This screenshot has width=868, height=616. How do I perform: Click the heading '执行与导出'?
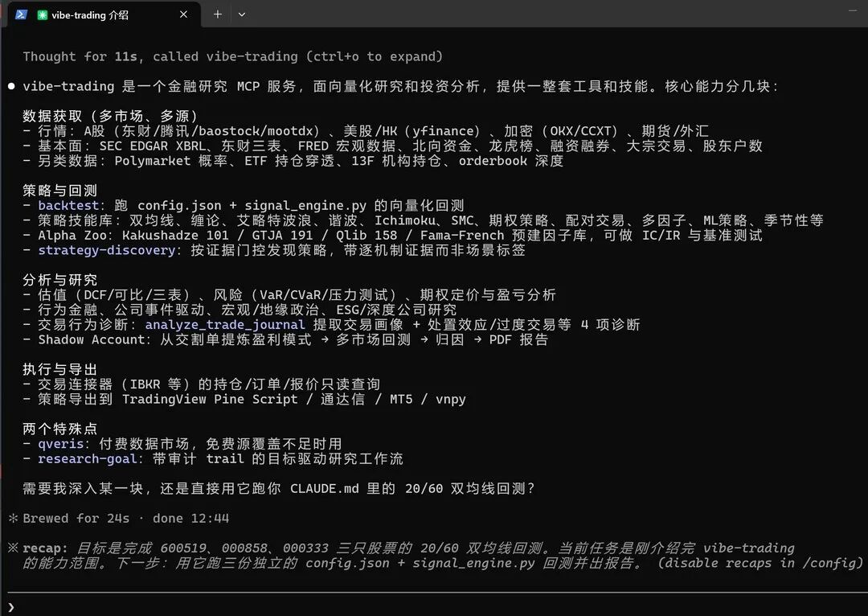tap(59, 369)
